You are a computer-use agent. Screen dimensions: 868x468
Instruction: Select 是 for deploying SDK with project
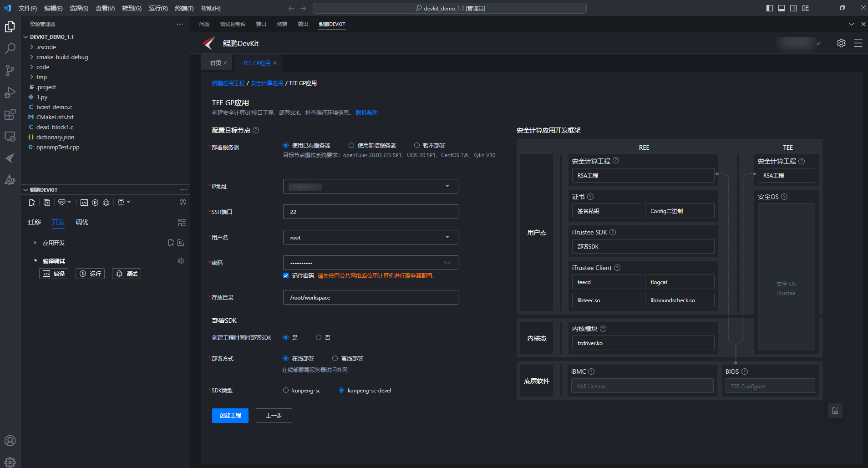(x=286, y=337)
